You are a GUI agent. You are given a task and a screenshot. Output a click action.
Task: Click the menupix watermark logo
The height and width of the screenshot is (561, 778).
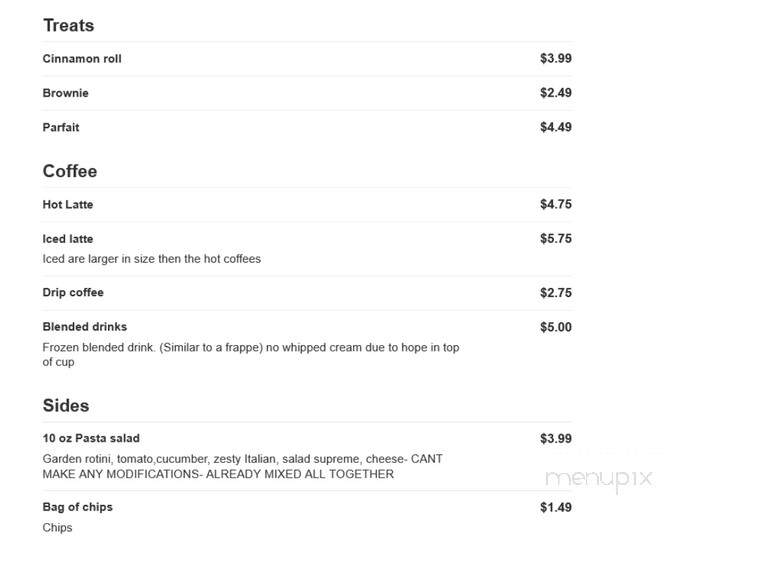pos(598,479)
